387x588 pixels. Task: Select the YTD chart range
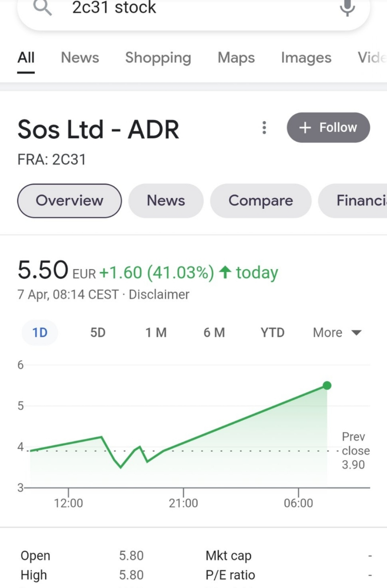pyautogui.click(x=272, y=333)
